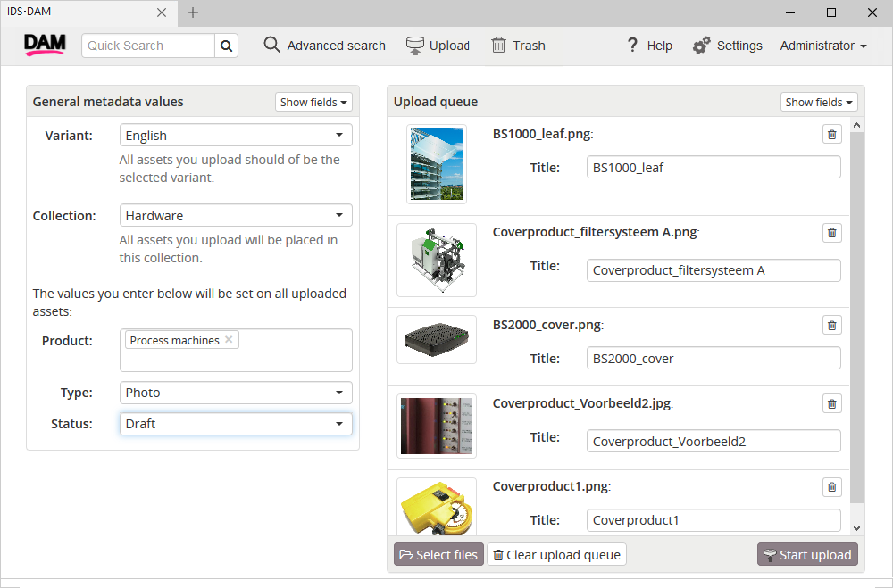
Task: Edit the Coverproduct1 title field
Action: [x=714, y=520]
